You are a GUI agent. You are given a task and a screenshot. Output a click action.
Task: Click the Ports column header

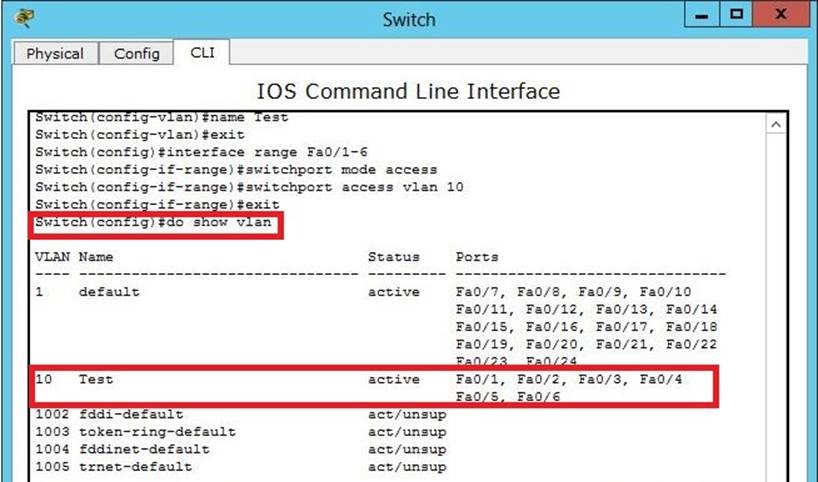[477, 257]
